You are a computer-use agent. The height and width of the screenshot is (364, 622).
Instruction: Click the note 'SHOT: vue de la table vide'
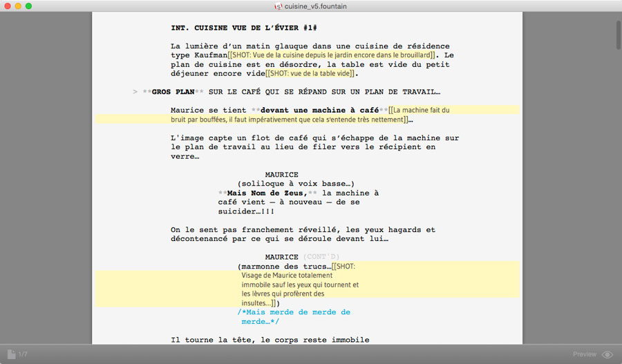tap(310, 73)
